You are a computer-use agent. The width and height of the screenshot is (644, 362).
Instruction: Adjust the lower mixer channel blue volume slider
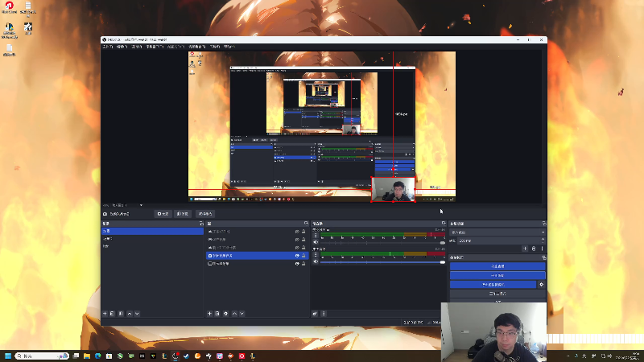(x=382, y=262)
